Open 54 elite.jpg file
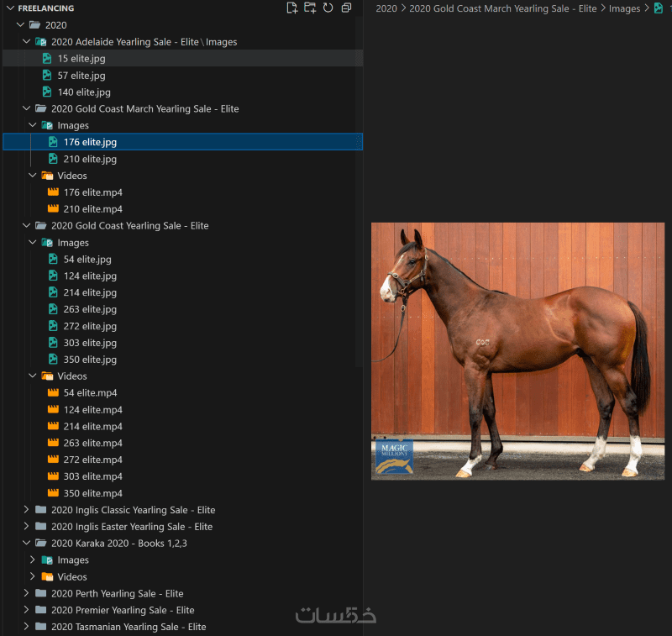Image resolution: width=672 pixels, height=636 pixels. [x=182, y=259]
